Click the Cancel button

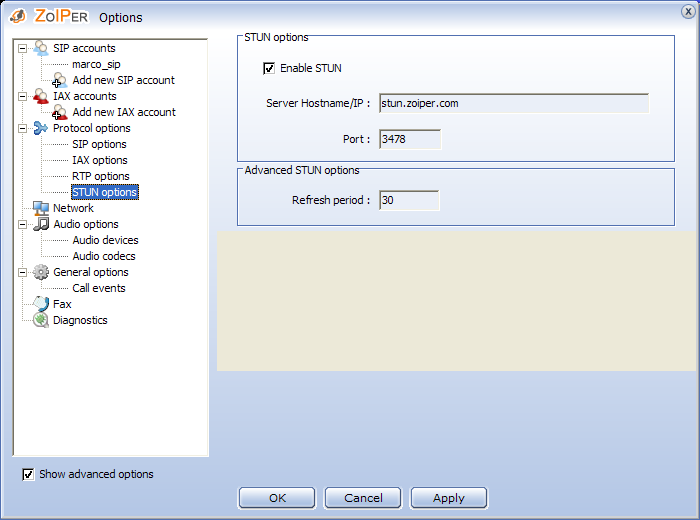[363, 498]
